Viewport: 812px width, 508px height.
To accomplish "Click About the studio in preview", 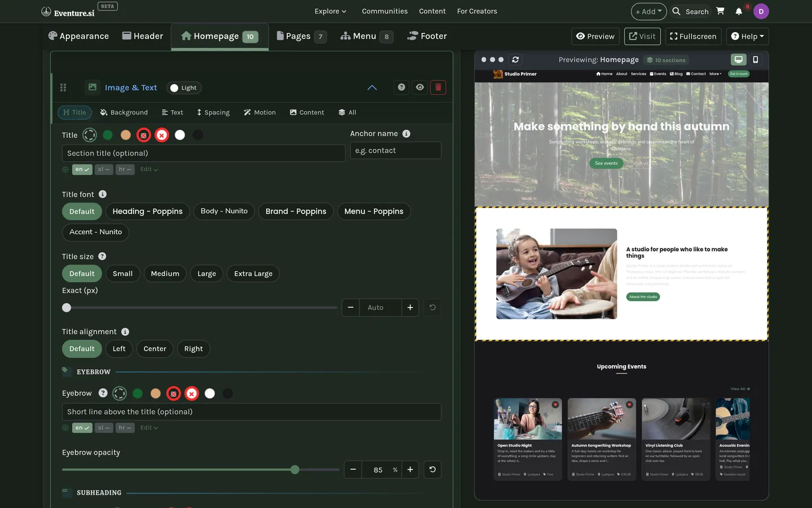I will 643,297.
